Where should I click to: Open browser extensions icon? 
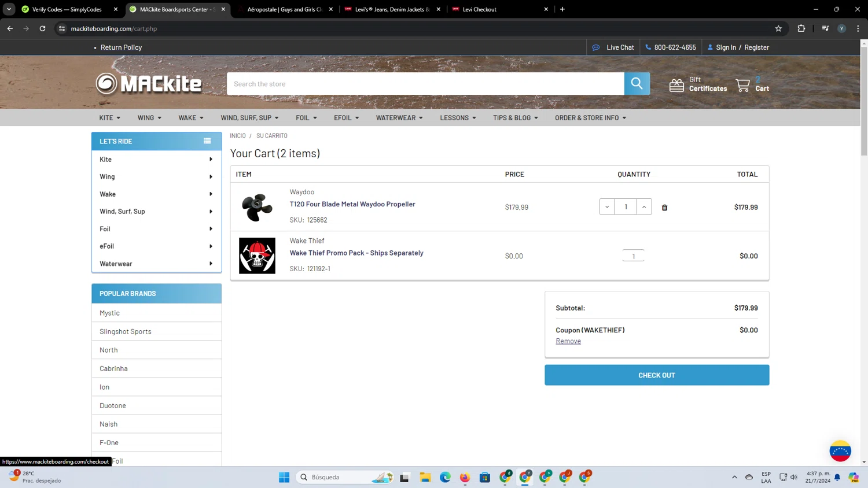coord(801,28)
